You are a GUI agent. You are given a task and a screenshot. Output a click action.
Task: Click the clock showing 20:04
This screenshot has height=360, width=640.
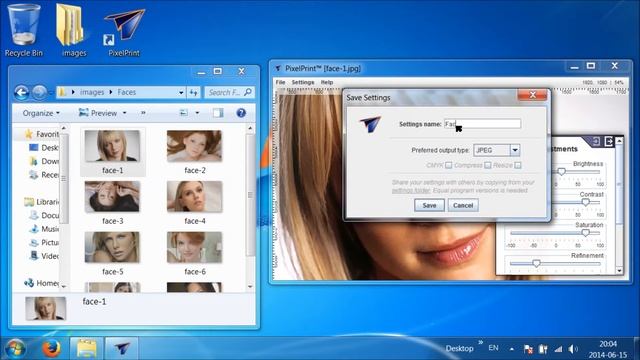608,344
